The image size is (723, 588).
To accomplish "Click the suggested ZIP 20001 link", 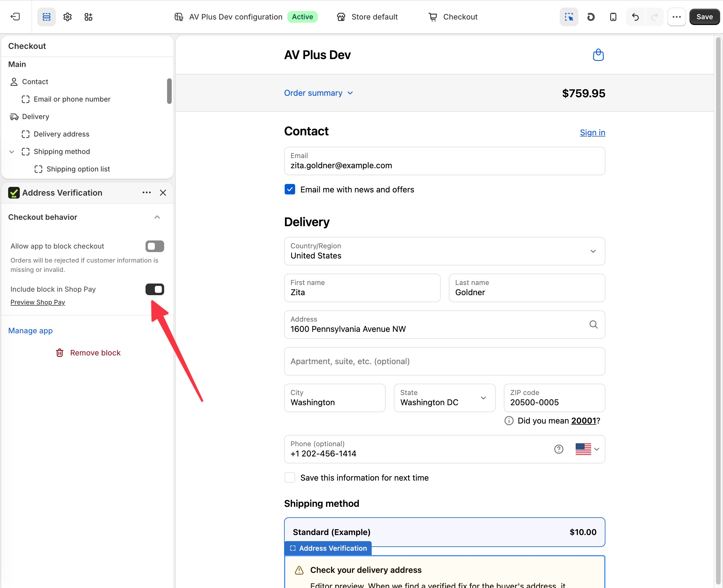I will (584, 421).
